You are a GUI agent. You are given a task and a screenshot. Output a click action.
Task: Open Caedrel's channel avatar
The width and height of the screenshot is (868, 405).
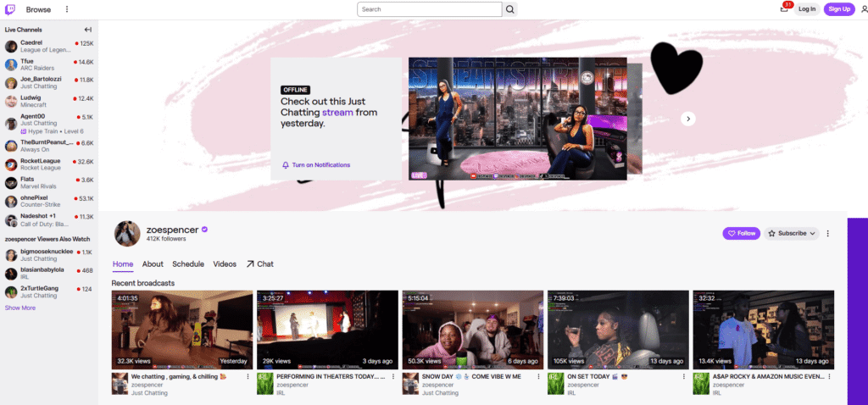11,46
